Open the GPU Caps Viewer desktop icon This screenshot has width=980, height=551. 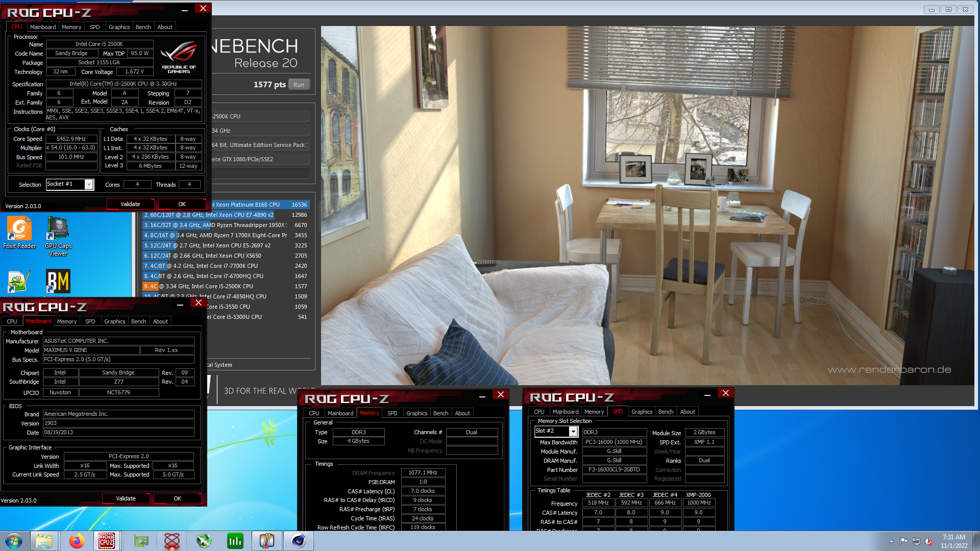[x=58, y=236]
